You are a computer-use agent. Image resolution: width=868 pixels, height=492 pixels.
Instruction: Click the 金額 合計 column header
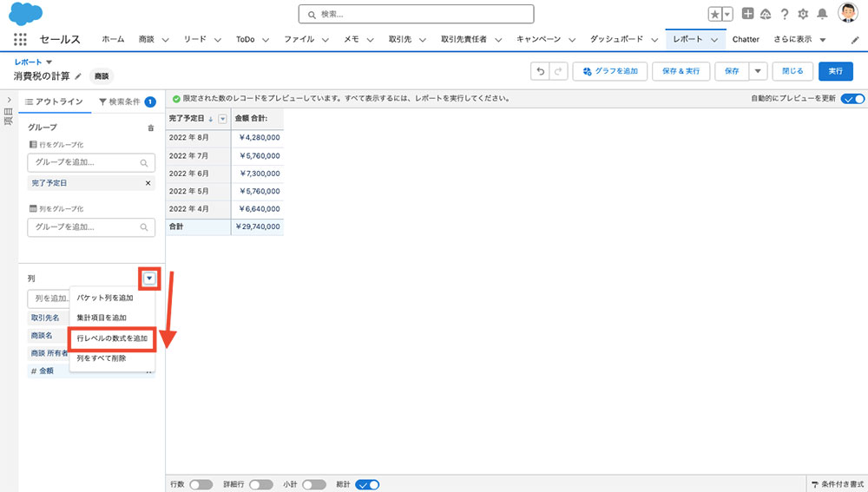[258, 119]
